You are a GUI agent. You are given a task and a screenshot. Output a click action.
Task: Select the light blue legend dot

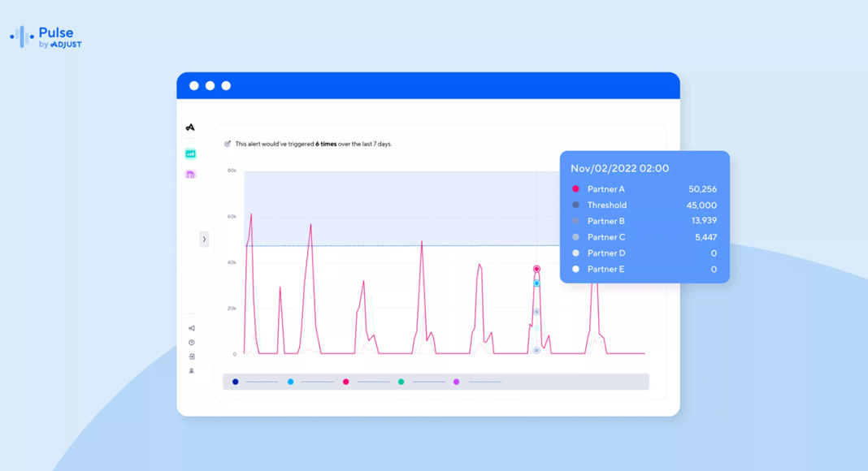(291, 382)
